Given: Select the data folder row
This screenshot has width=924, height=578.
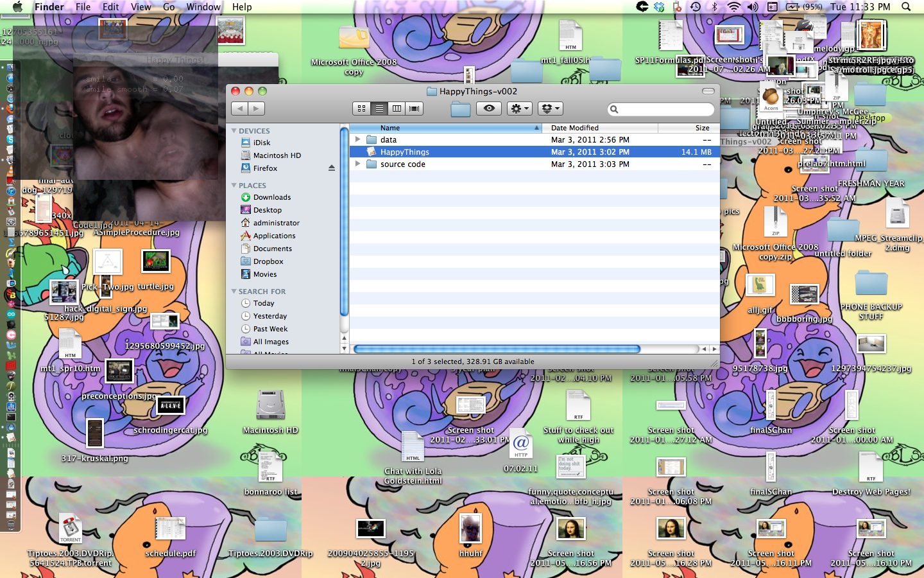Looking at the screenshot, I should coord(534,139).
